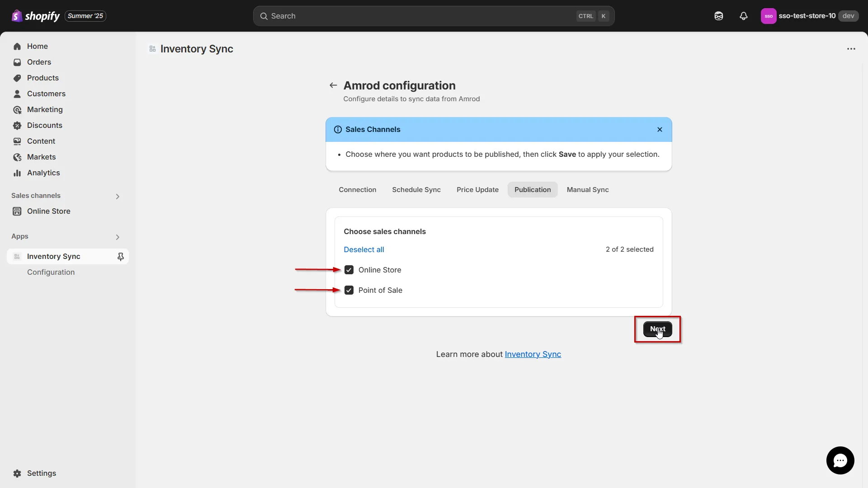Switch to the Schedule Sync tab

coord(416,189)
